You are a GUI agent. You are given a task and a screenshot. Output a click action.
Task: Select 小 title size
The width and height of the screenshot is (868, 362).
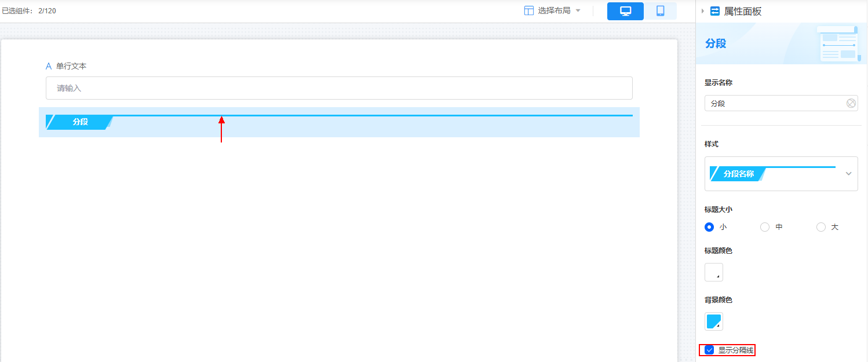(x=709, y=227)
